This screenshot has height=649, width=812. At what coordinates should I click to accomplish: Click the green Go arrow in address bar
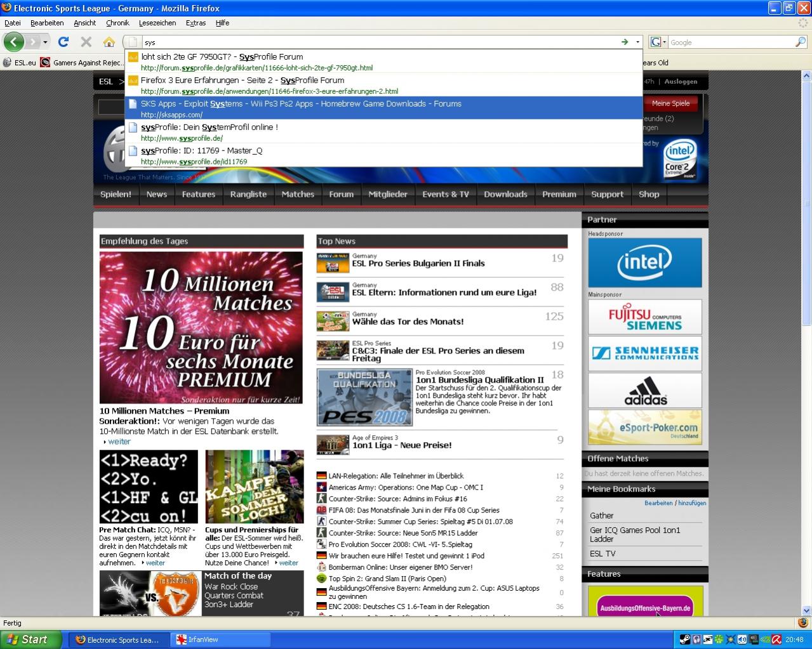pyautogui.click(x=625, y=42)
